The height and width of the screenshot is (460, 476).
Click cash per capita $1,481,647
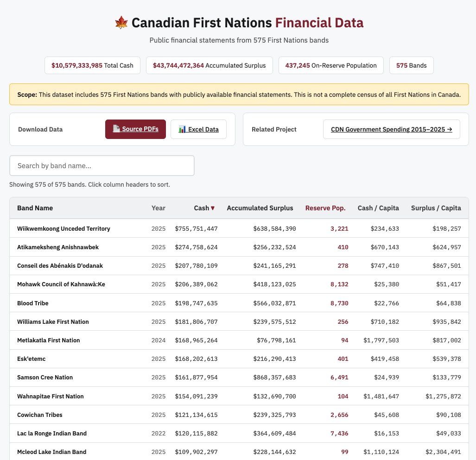point(381,396)
